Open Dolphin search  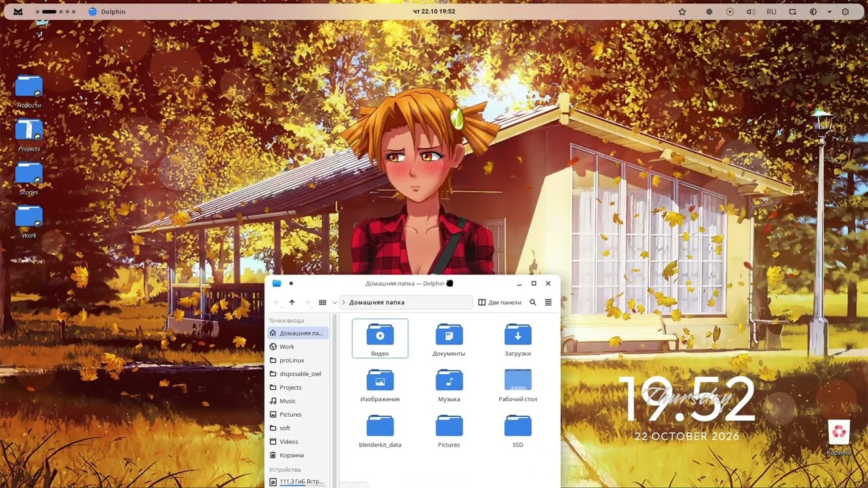click(x=533, y=302)
